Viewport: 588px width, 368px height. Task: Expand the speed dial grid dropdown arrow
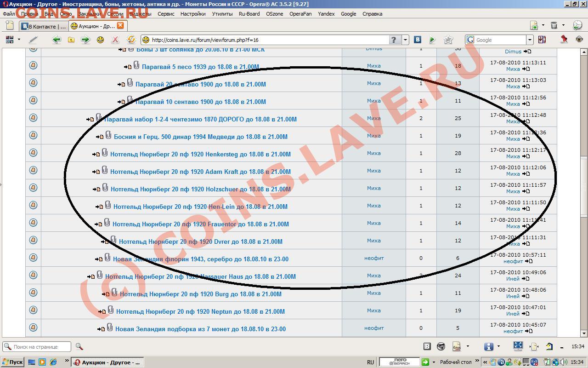[19, 40]
